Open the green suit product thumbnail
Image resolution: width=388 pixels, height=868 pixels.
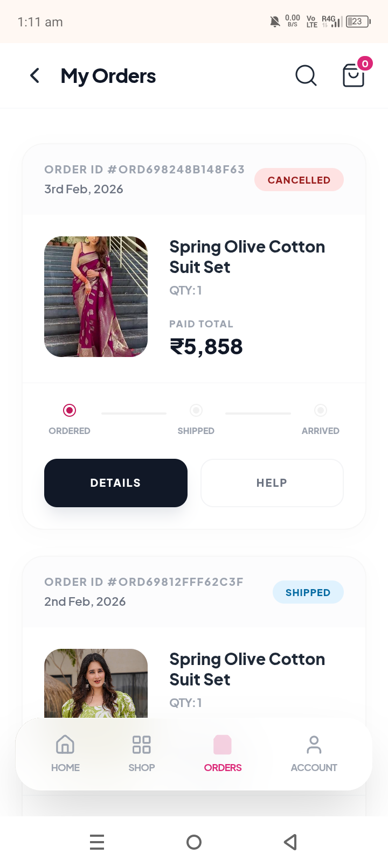point(96,683)
